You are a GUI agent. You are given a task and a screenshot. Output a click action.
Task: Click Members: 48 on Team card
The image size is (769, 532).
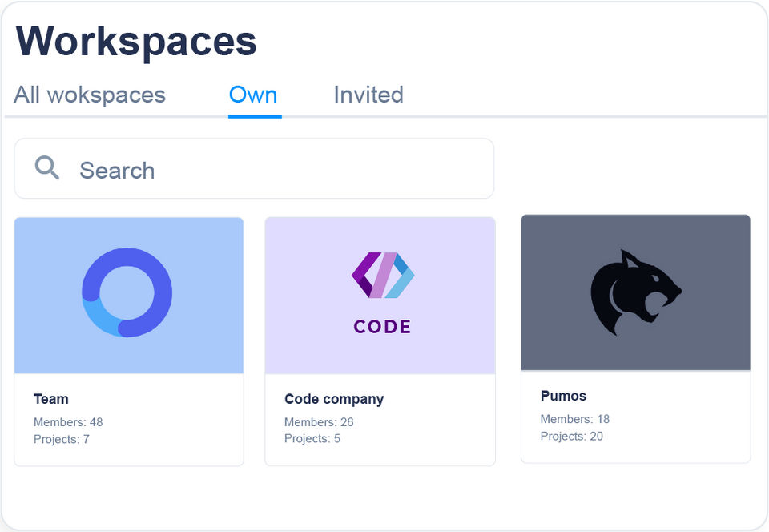[68, 422]
